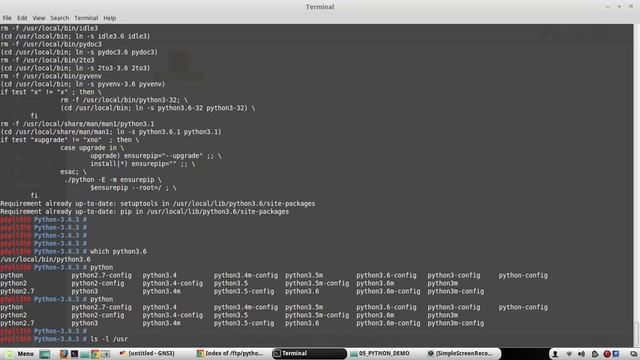This screenshot has height=360, width=640.
Task: Open the user account tray icon
Action: coord(555,354)
